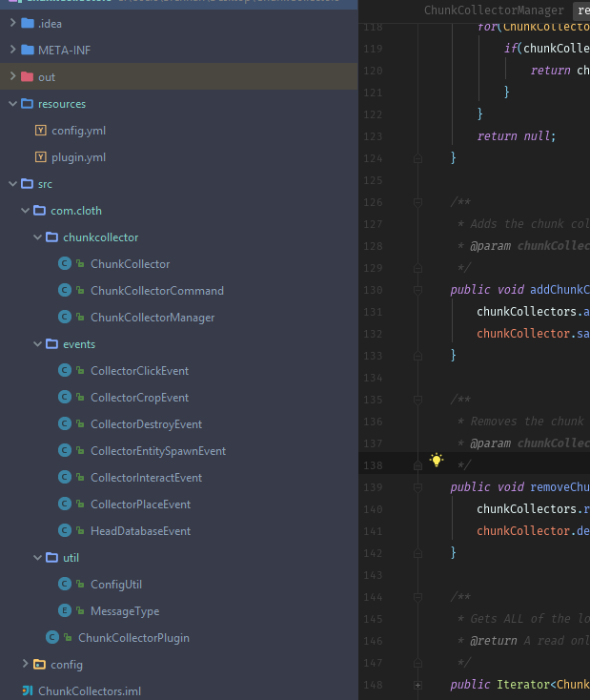590x700 pixels.
Task: Click the class icon of ChunkCollectorPlugin
Action: click(x=52, y=637)
